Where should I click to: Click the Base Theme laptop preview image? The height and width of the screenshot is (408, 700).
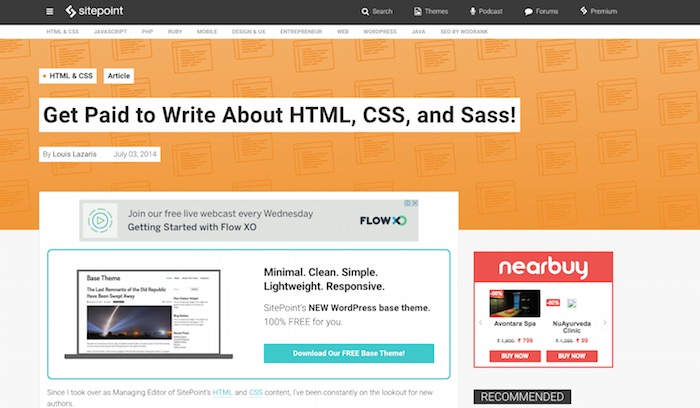149,314
